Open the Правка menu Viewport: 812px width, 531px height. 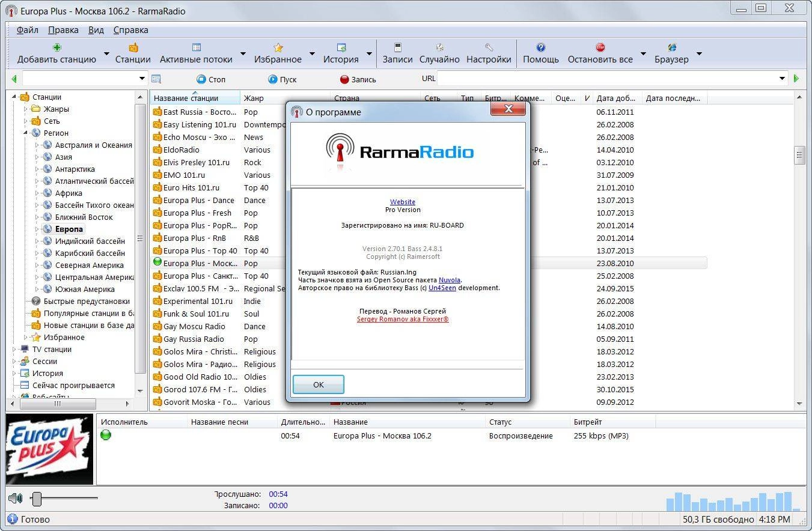pyautogui.click(x=63, y=30)
